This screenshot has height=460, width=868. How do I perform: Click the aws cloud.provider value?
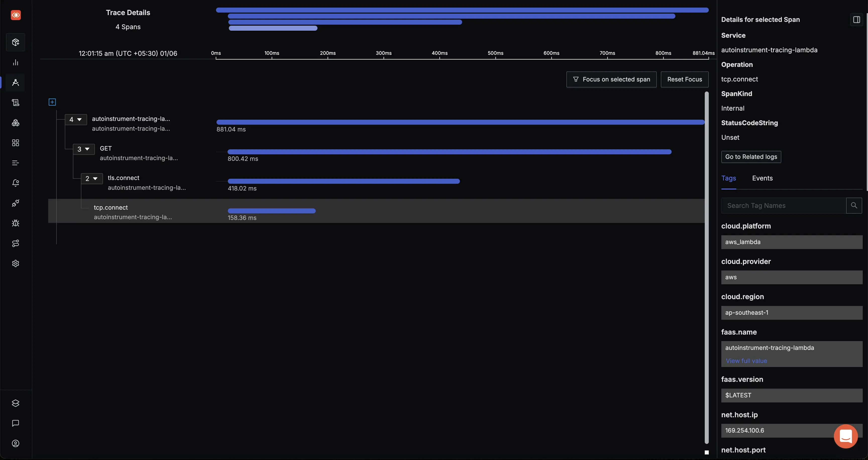coord(792,277)
